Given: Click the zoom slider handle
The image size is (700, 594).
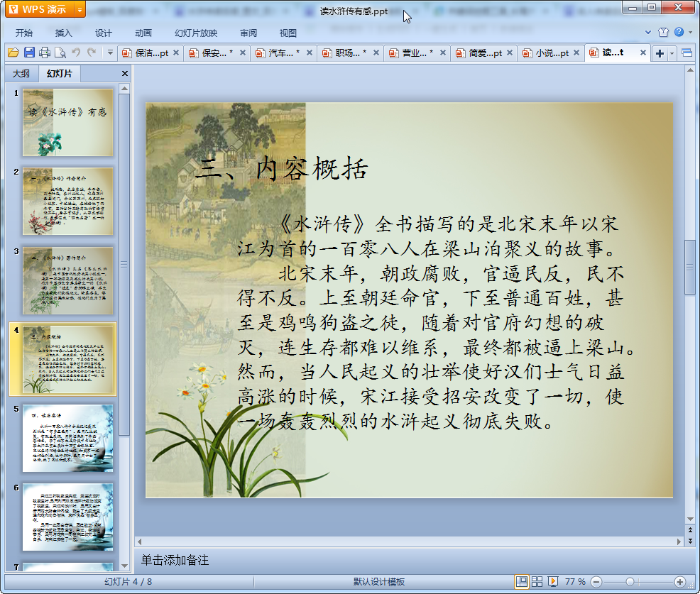Looking at the screenshot, I should 630,582.
